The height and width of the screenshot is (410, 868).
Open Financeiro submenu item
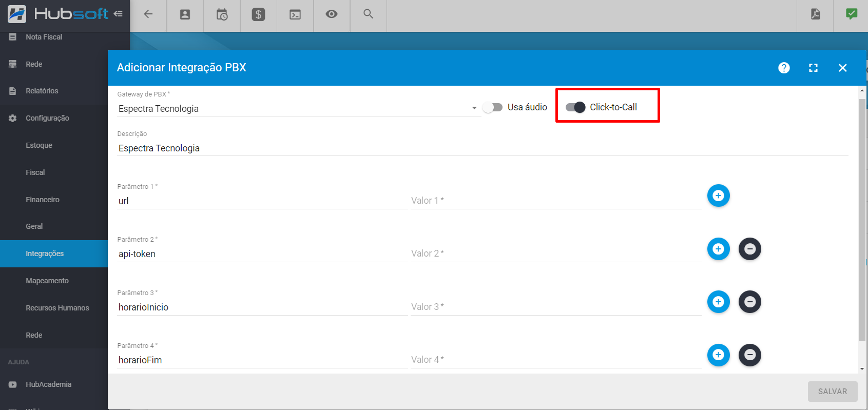(x=43, y=200)
